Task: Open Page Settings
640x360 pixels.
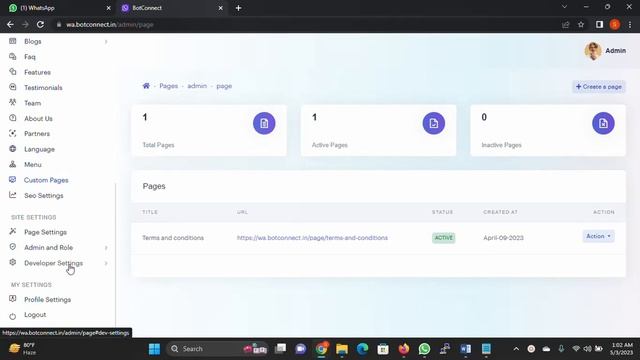Action: click(45, 232)
